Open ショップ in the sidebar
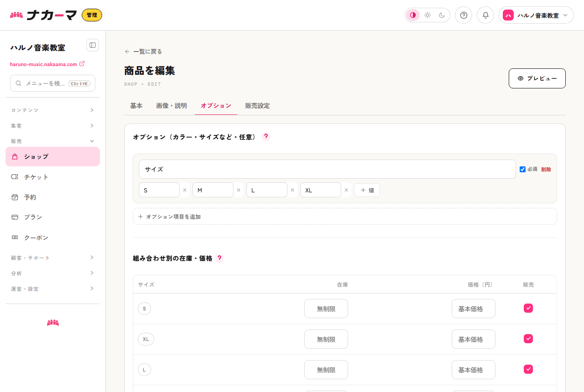584x392 pixels. [52, 156]
